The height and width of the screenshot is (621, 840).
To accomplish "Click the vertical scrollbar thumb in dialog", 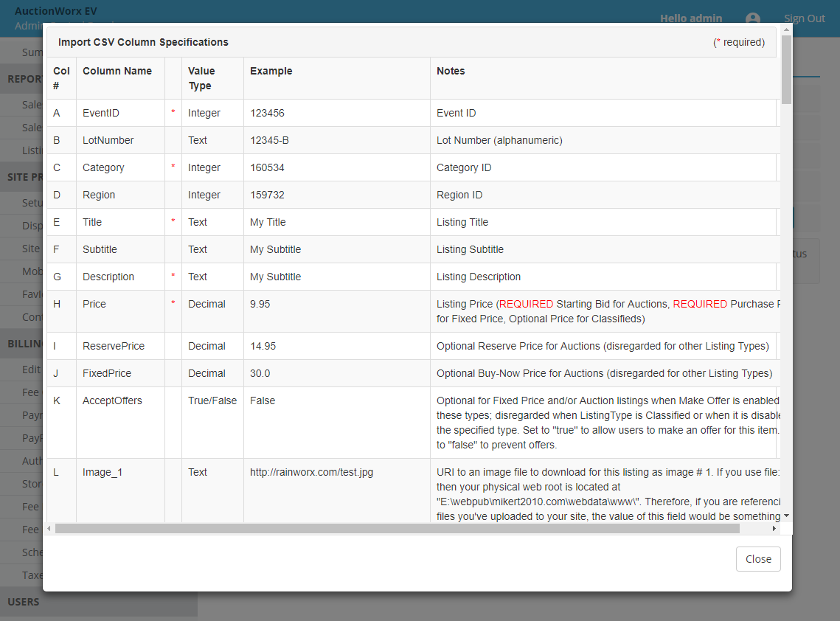I will (x=786, y=69).
